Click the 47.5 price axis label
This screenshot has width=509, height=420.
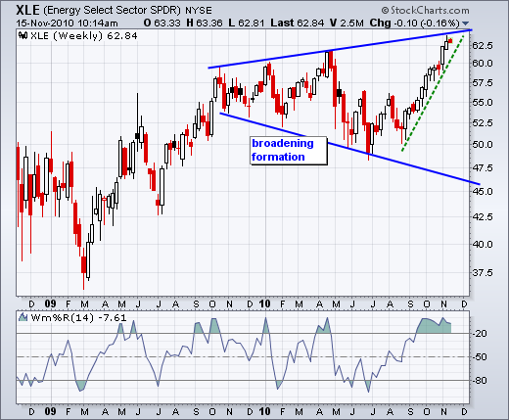(483, 168)
